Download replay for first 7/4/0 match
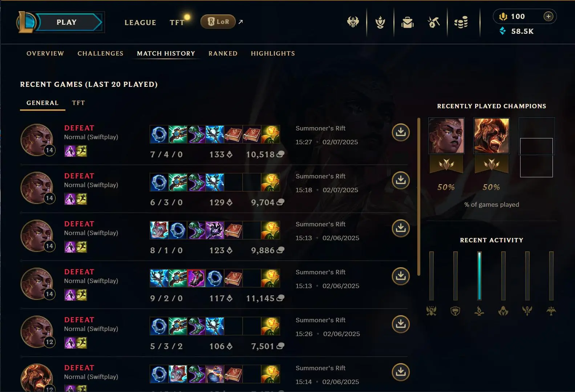 click(401, 132)
